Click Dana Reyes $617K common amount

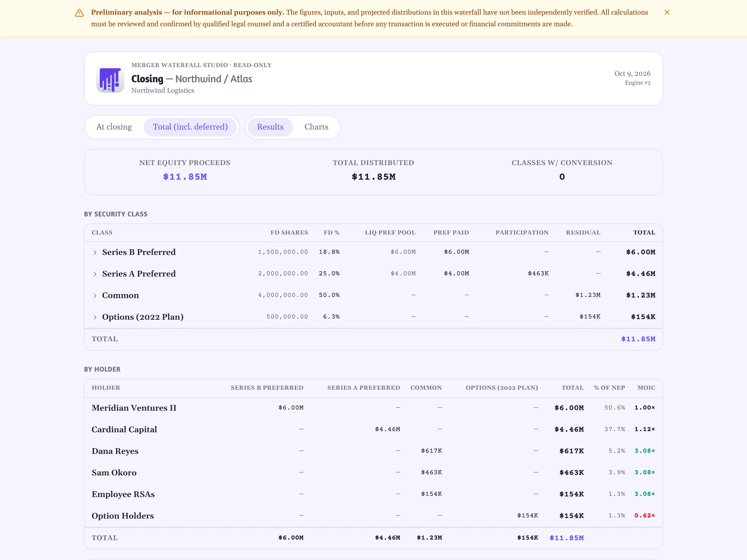point(431,451)
